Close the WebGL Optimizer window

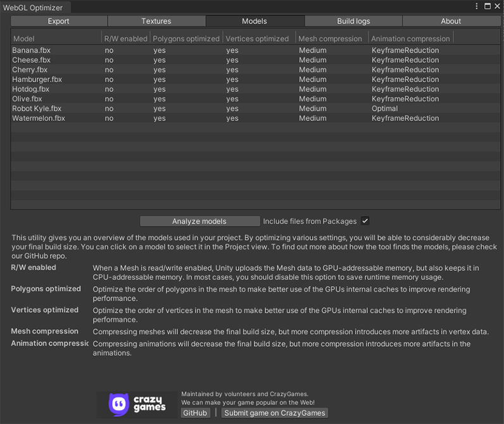click(x=497, y=6)
